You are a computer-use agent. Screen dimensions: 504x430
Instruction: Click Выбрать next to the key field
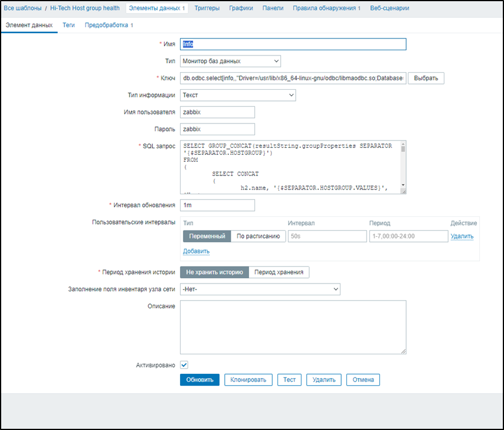point(426,78)
